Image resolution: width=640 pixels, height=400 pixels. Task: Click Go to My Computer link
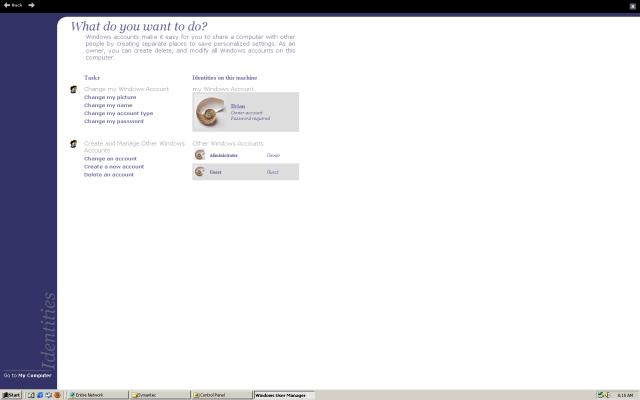pyautogui.click(x=28, y=376)
